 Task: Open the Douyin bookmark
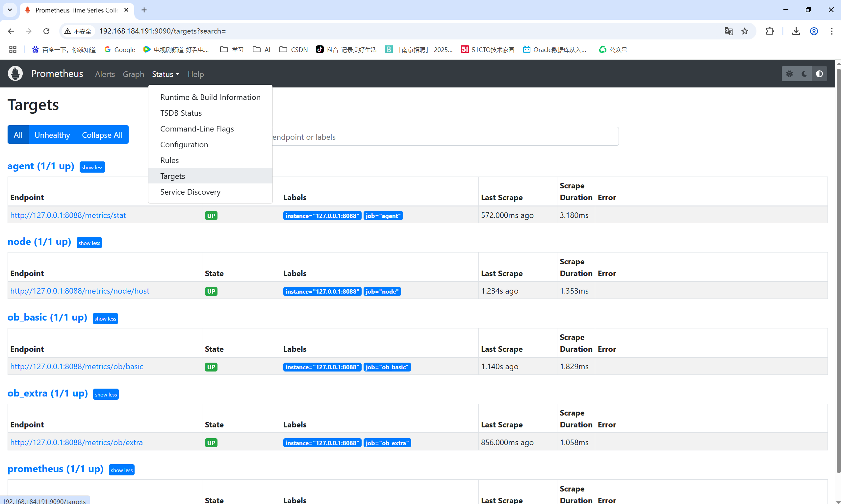pyautogui.click(x=346, y=50)
